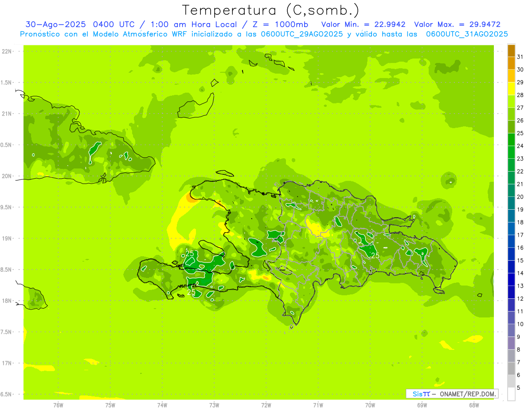
Task: Click the '74W' longitude axis label
Action: (162, 405)
